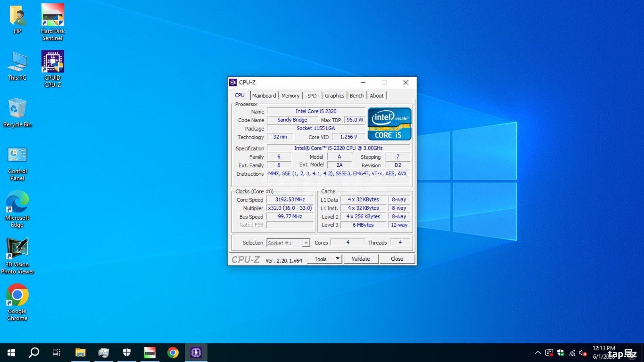The image size is (644, 362).
Task: Open the SPD tab
Action: coord(312,96)
